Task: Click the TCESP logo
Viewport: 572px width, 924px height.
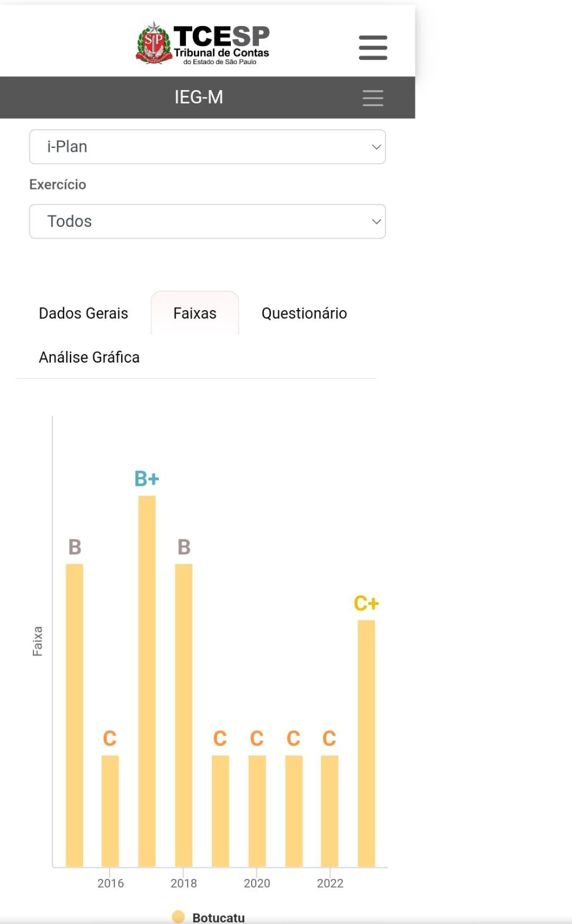Action: (x=203, y=44)
